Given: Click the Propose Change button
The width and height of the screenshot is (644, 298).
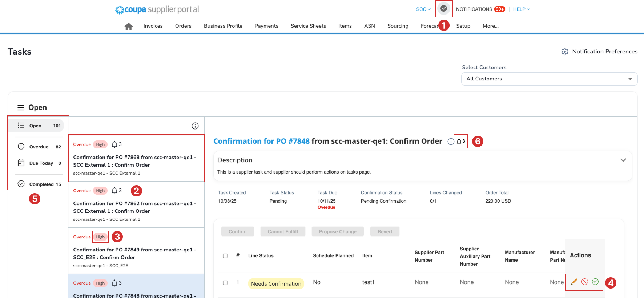Looking at the screenshot, I should [338, 232].
